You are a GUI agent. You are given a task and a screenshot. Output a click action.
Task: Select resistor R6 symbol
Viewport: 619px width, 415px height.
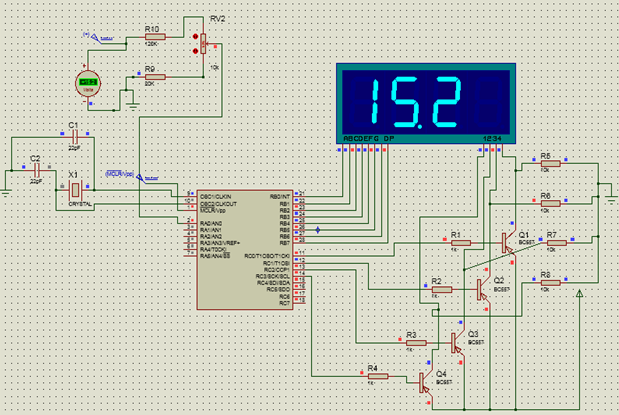(x=550, y=203)
